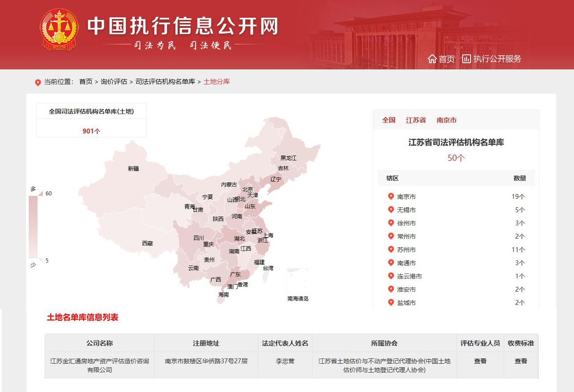
Task: Click the location pin next to 连云港市
Action: click(391, 276)
